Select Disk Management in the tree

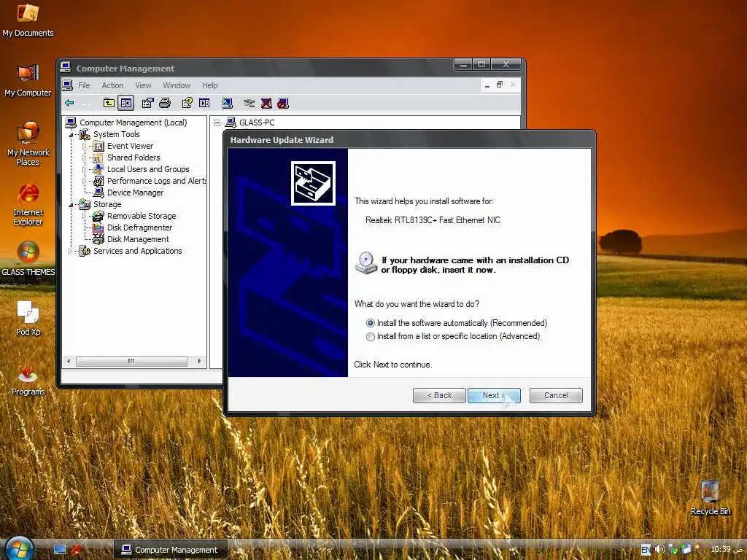click(x=138, y=239)
